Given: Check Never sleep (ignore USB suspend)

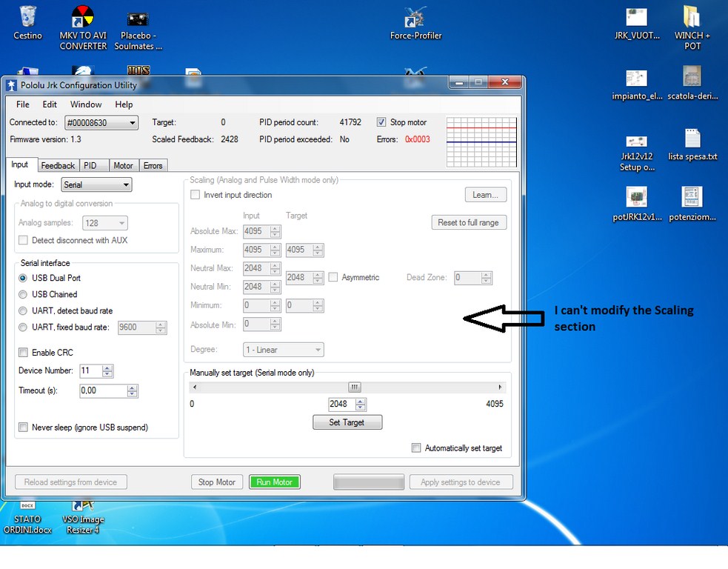Looking at the screenshot, I should point(23,427).
